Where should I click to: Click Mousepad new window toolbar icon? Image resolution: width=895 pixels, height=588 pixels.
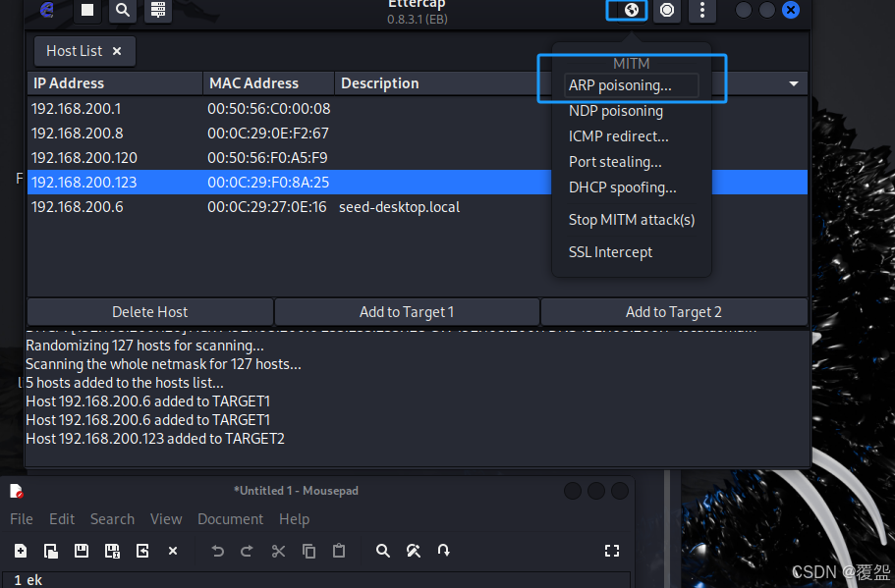(51, 551)
